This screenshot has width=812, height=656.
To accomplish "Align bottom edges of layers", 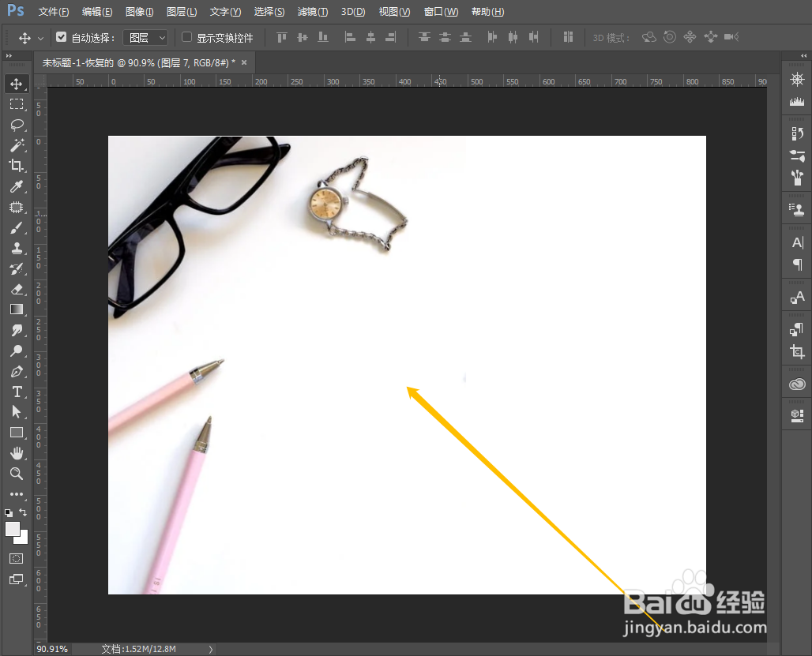I will coord(323,37).
